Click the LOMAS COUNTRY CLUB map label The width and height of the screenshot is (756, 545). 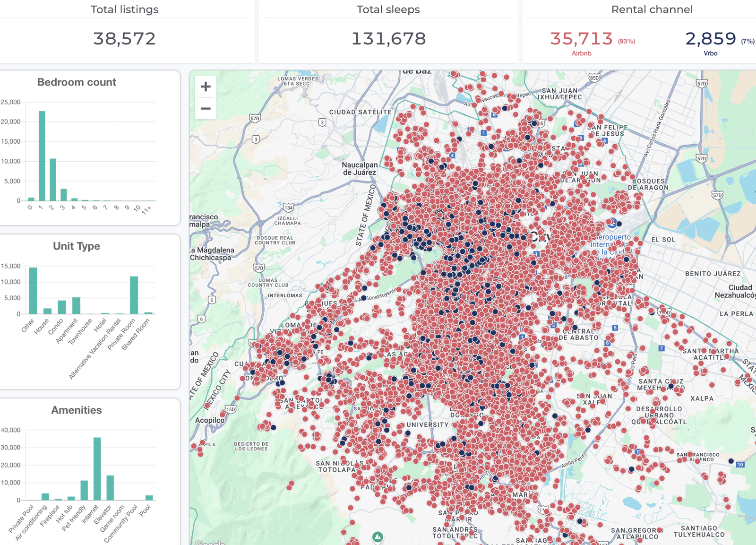(268, 283)
